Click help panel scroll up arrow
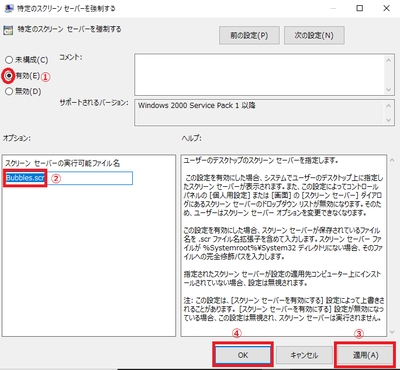This screenshot has height=370, width=400. click(392, 160)
